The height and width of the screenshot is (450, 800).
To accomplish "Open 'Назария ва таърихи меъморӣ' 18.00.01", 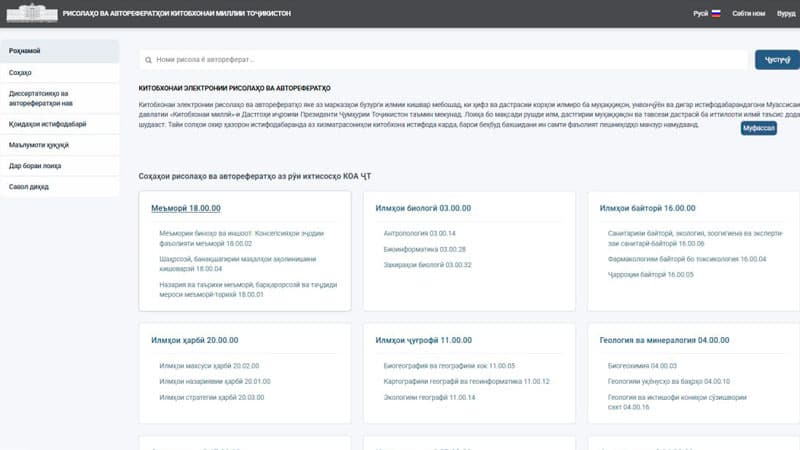I will pyautogui.click(x=248, y=289).
